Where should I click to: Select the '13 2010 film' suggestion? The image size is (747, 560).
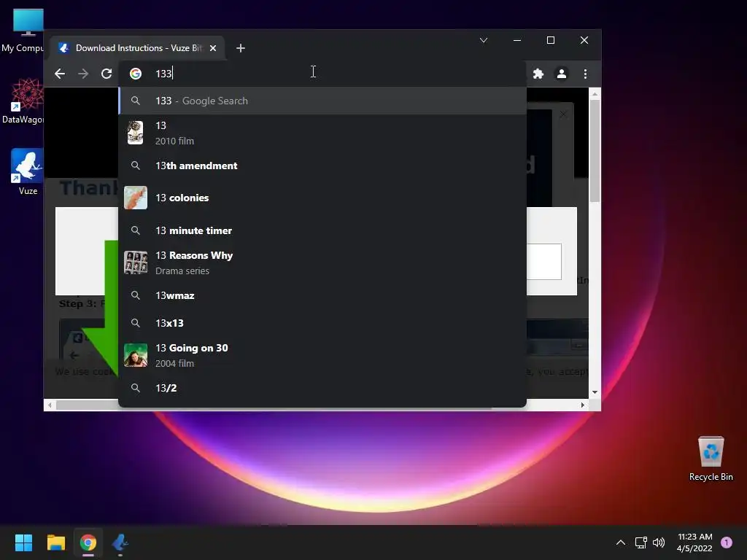pyautogui.click(x=322, y=133)
